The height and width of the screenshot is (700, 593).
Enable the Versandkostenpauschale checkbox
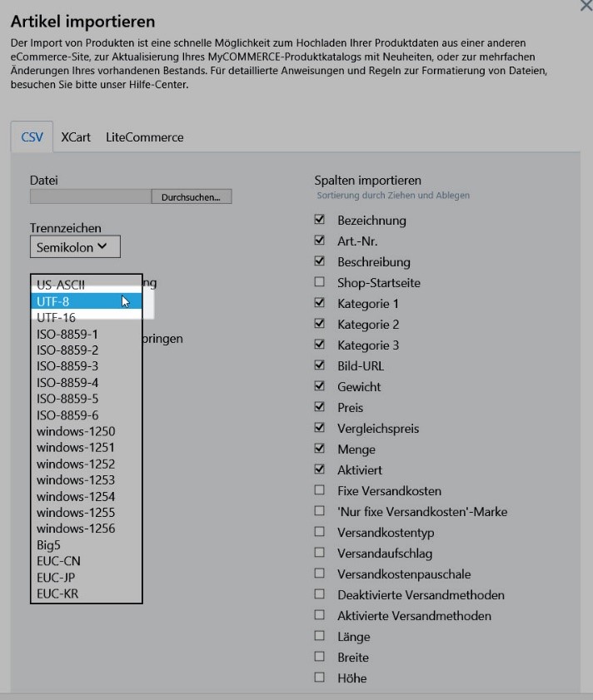[320, 573]
